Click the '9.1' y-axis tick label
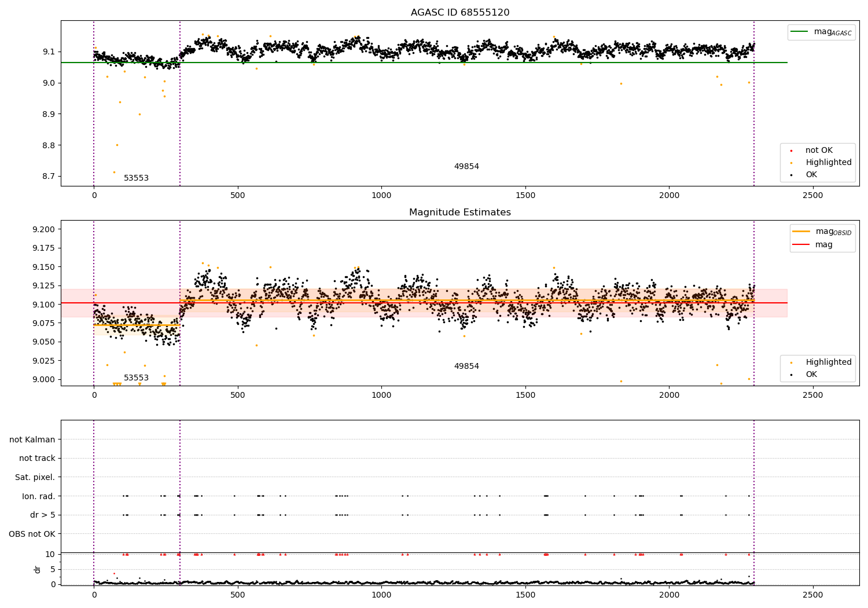The height and width of the screenshot is (608, 868). [49, 52]
